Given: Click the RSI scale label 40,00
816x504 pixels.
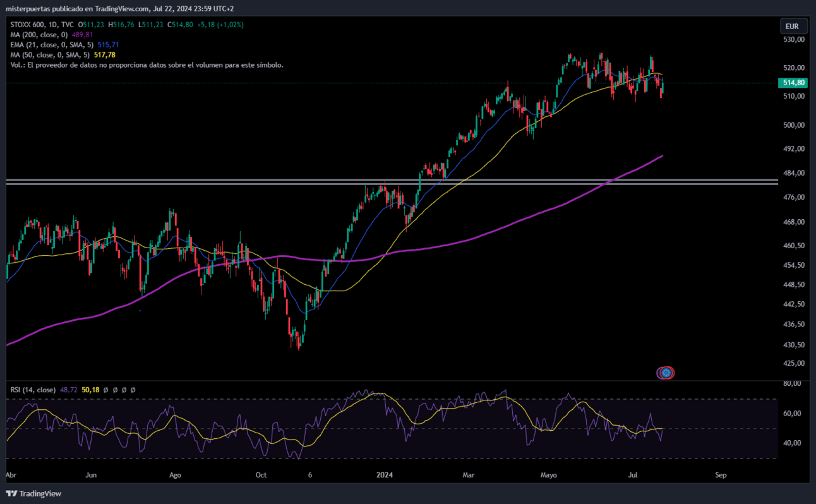Looking at the screenshot, I should (x=792, y=443).
